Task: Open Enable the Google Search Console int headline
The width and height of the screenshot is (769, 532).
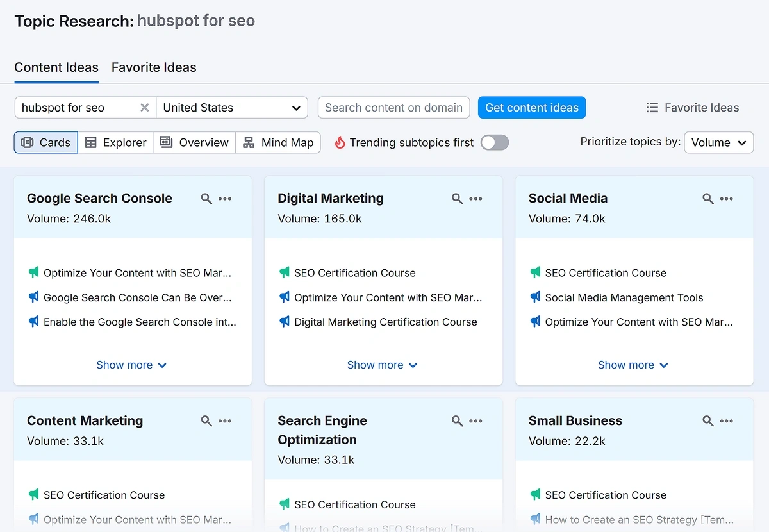Action: pyautogui.click(x=140, y=322)
